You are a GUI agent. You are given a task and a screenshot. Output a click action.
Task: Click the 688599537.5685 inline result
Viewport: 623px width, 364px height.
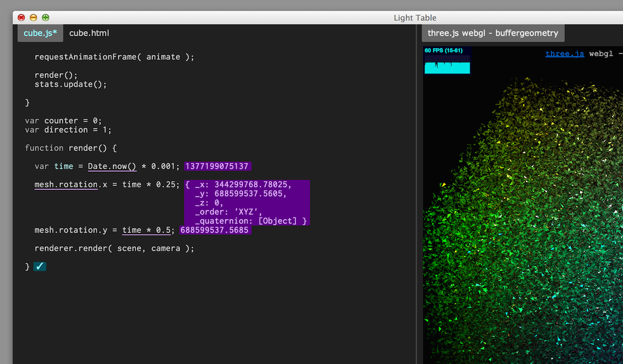[x=215, y=230]
